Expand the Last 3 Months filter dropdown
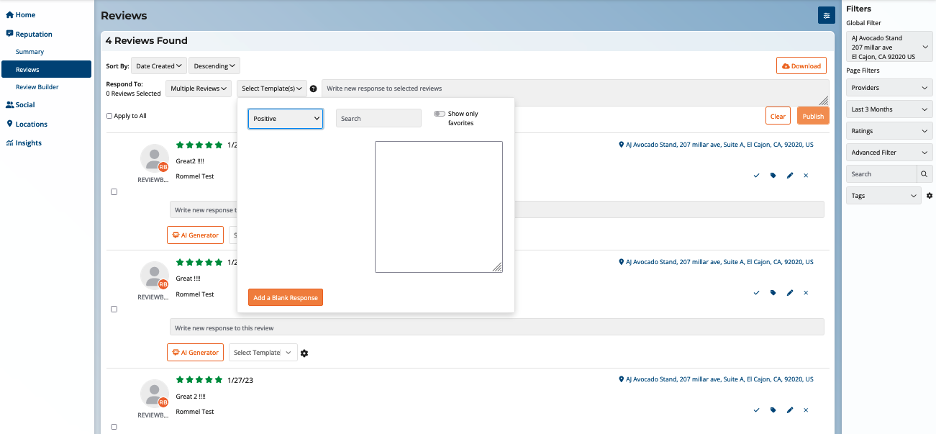Screen dimensions: 936x434 pos(889,109)
